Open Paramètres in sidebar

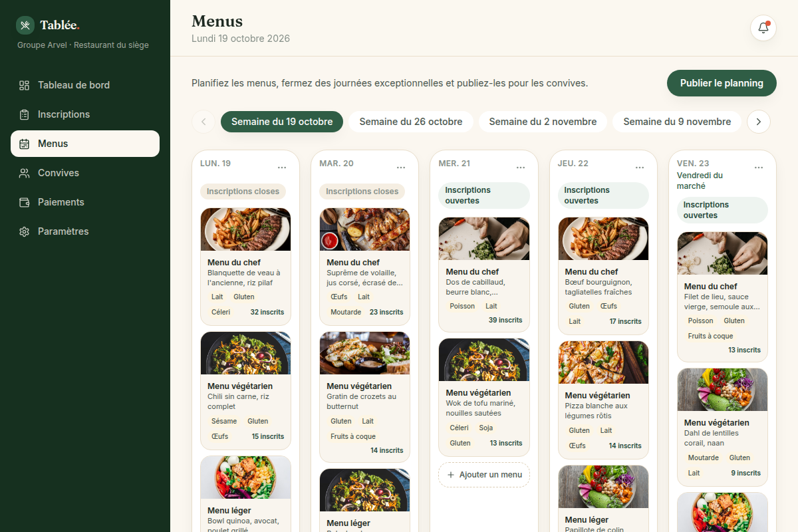(x=85, y=231)
